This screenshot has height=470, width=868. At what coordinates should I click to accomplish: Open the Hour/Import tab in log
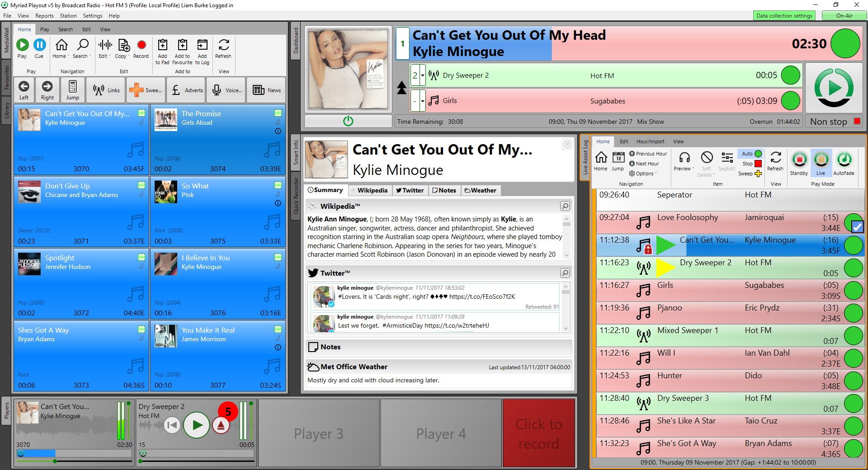point(650,141)
